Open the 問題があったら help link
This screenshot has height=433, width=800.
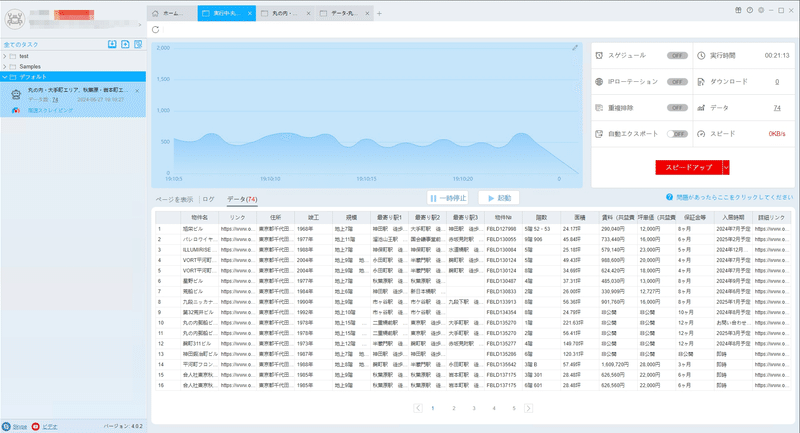point(735,197)
